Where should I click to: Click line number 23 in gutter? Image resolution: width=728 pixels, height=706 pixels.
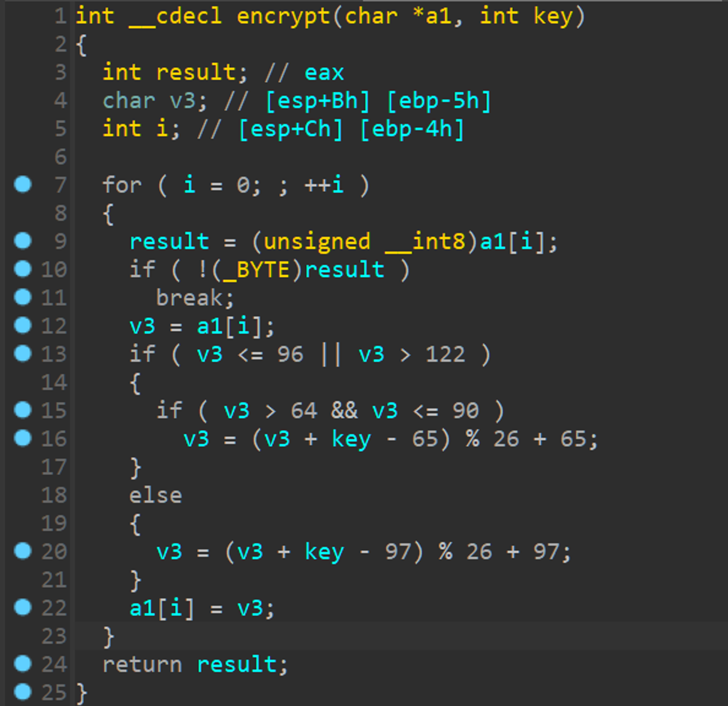coord(54,636)
